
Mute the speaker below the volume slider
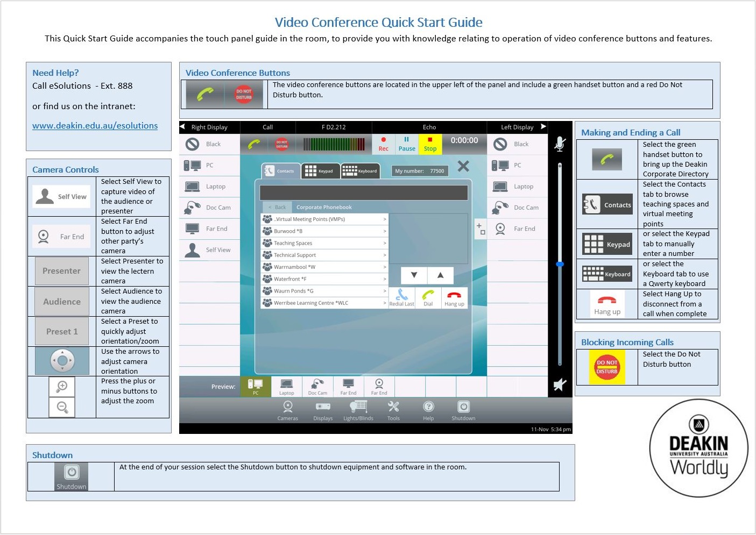[560, 384]
